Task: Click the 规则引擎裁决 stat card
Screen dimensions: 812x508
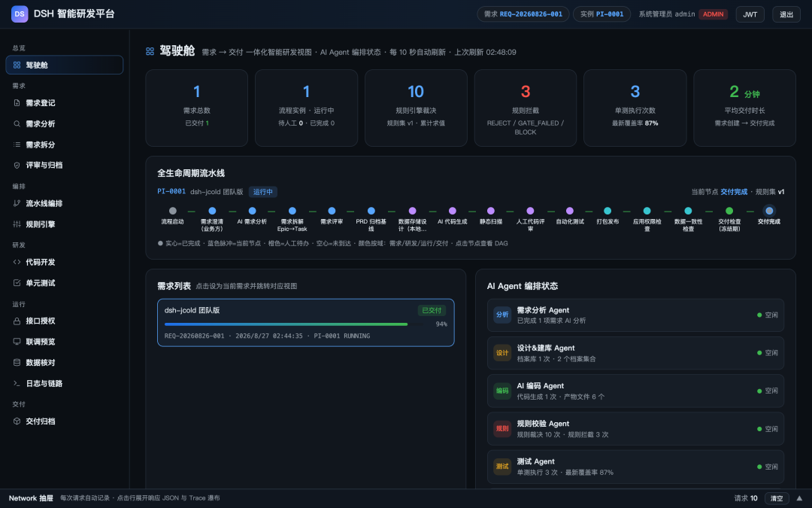Action: pyautogui.click(x=416, y=108)
